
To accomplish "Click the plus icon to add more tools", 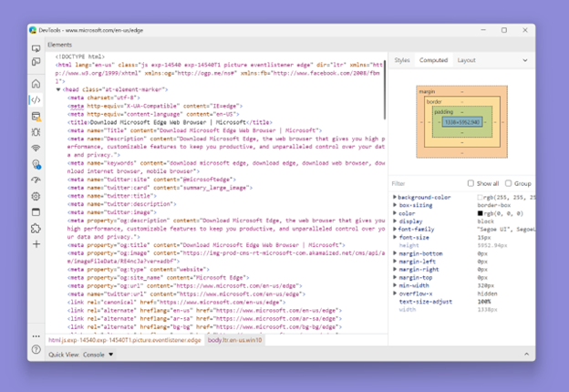I will click(x=36, y=244).
